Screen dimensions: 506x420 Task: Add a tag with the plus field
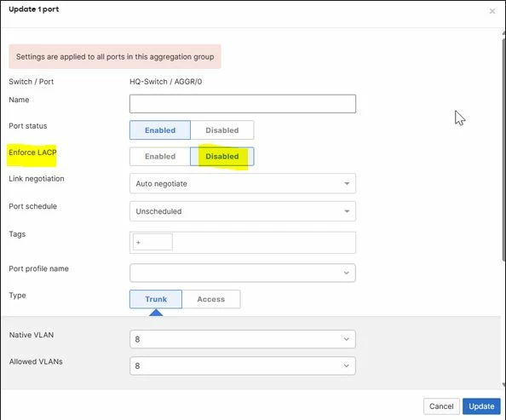(152, 242)
